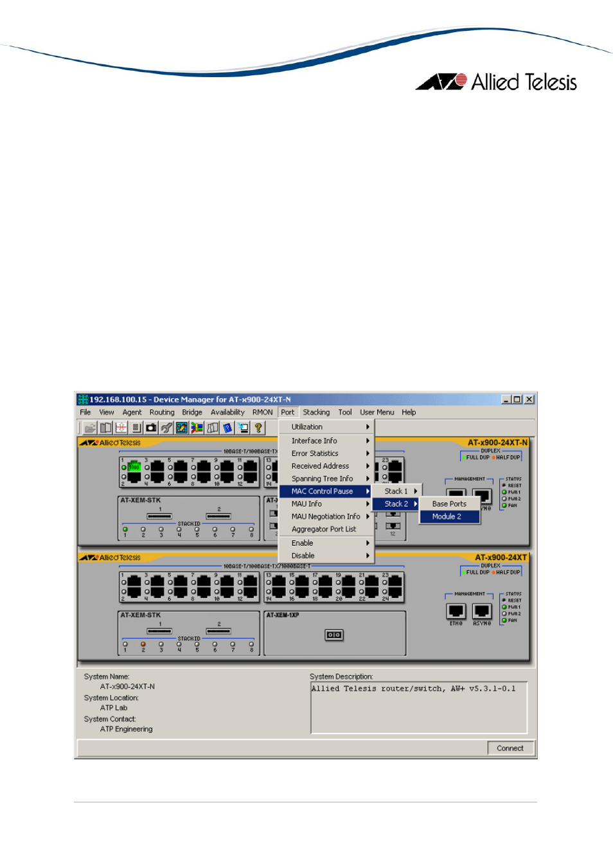Expand the MAU Info submenu
The height and width of the screenshot is (868, 613).
326,503
